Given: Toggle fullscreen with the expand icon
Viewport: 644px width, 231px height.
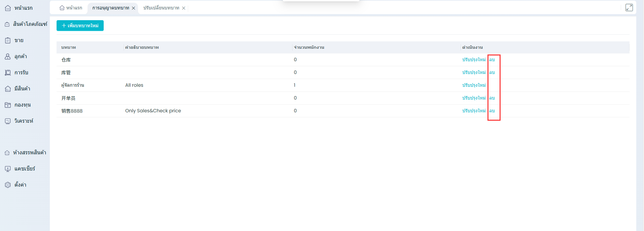Looking at the screenshot, I should tap(629, 7).
